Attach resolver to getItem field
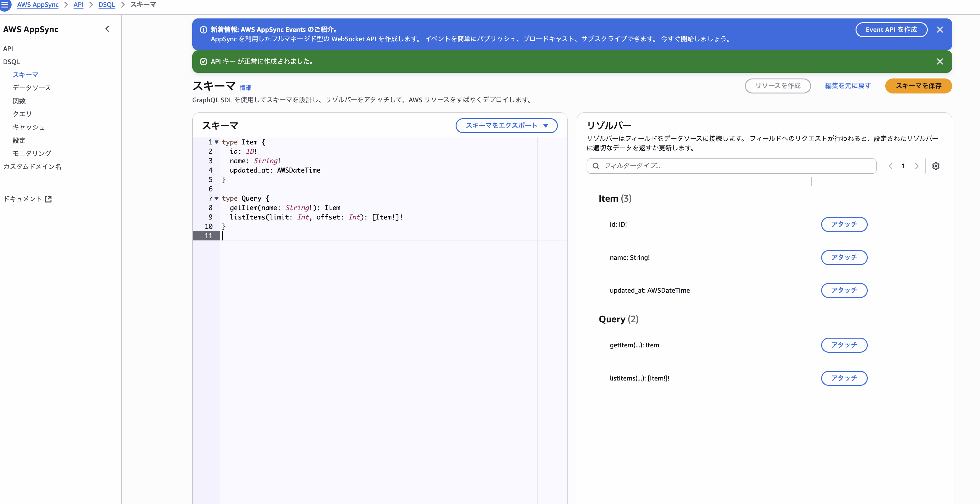Viewport: 980px width, 504px height. coord(844,345)
